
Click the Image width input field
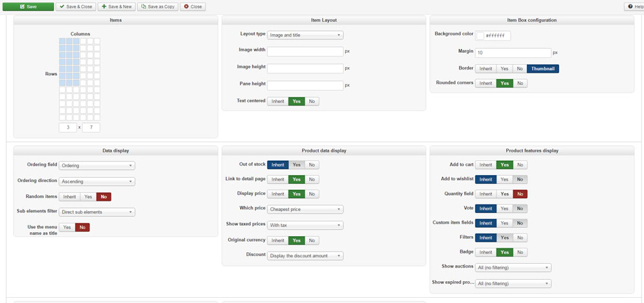(x=305, y=51)
